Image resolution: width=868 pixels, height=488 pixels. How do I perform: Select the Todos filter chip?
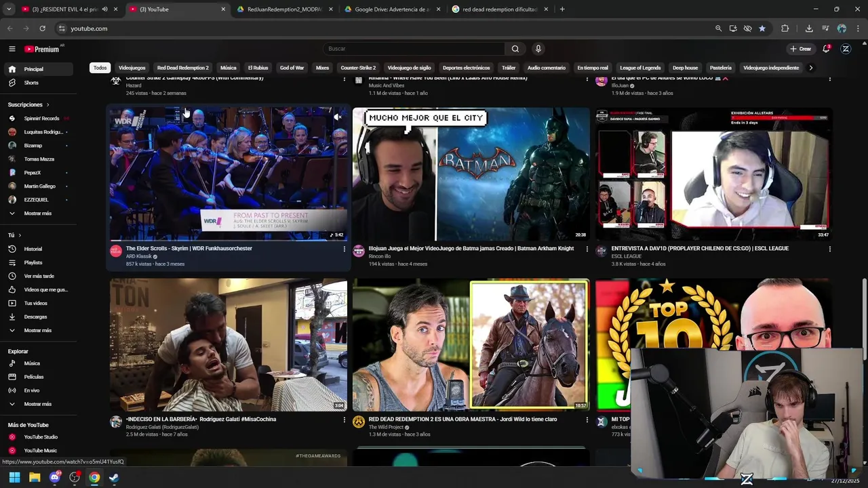[x=100, y=68]
